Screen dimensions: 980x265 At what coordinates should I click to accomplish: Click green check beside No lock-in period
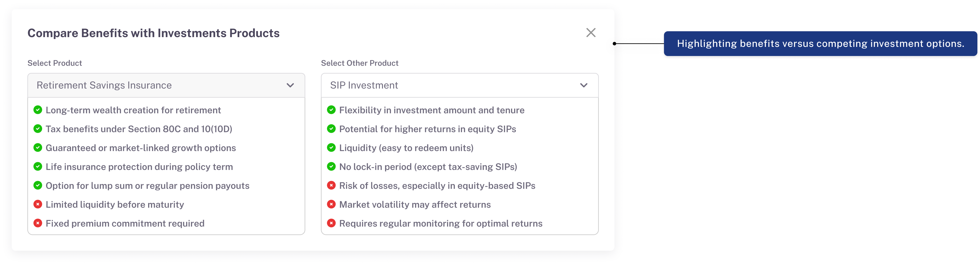pos(331,166)
